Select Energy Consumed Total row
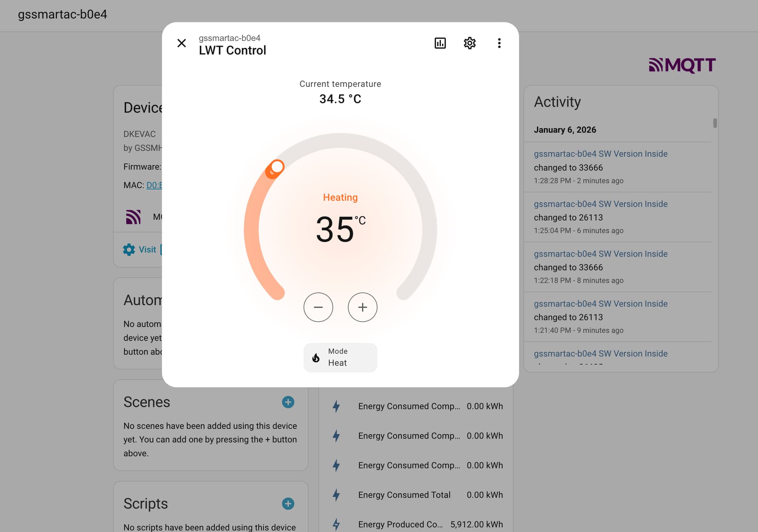The height and width of the screenshot is (532, 758). click(x=404, y=495)
